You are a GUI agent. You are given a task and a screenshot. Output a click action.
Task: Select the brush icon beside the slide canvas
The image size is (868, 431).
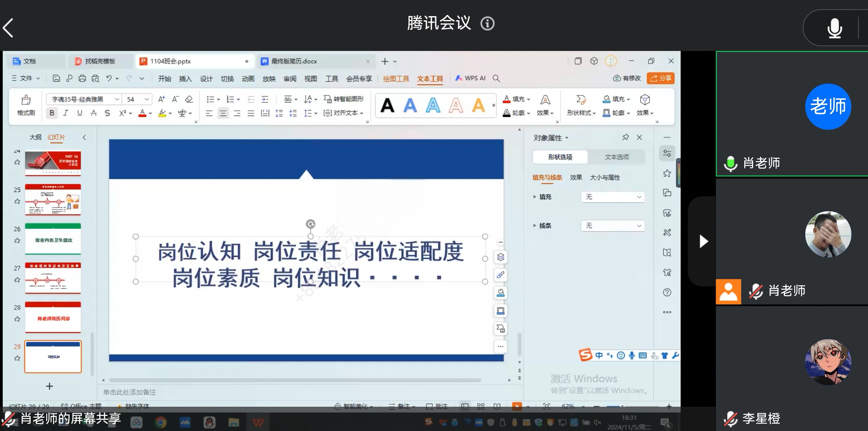500,275
